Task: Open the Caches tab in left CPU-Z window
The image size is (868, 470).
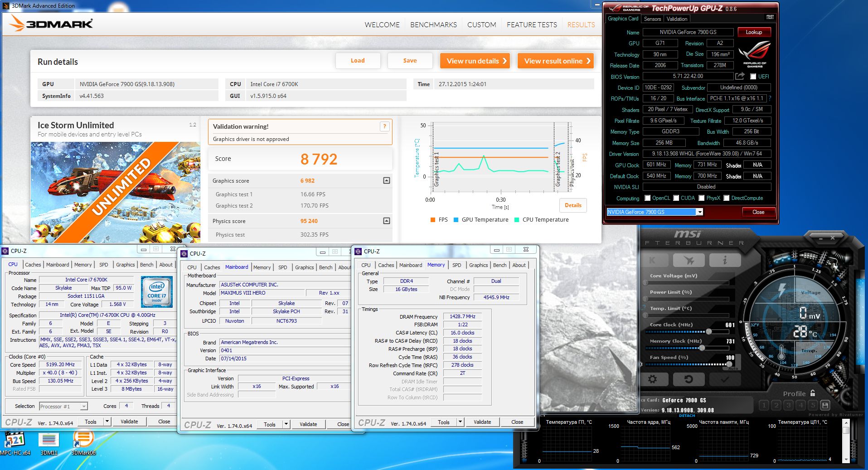Action: (x=33, y=265)
